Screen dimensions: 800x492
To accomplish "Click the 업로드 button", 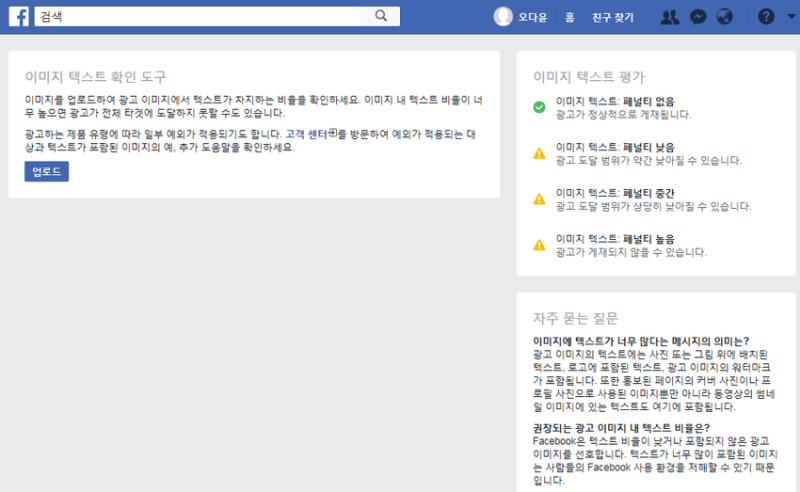I will tap(46, 171).
